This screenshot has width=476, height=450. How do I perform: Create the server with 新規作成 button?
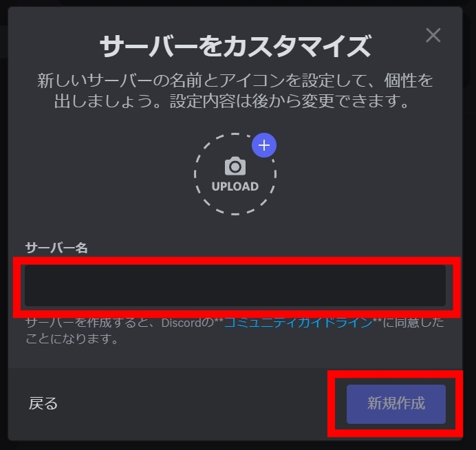396,404
